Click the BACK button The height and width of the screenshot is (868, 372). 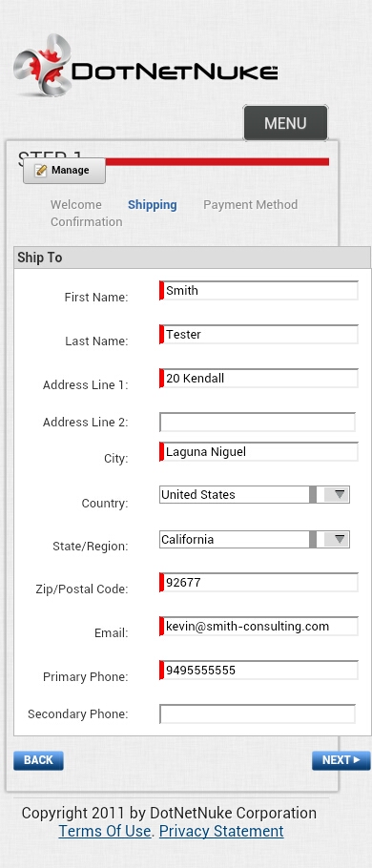39,760
